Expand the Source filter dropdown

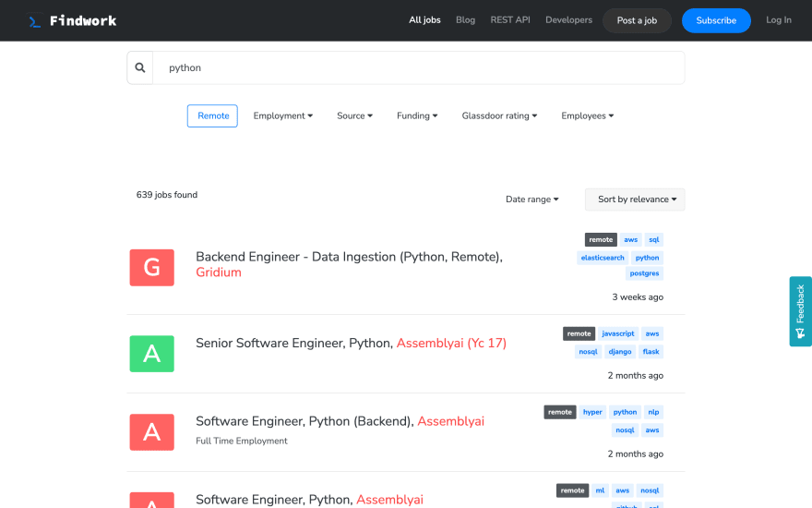(x=354, y=115)
